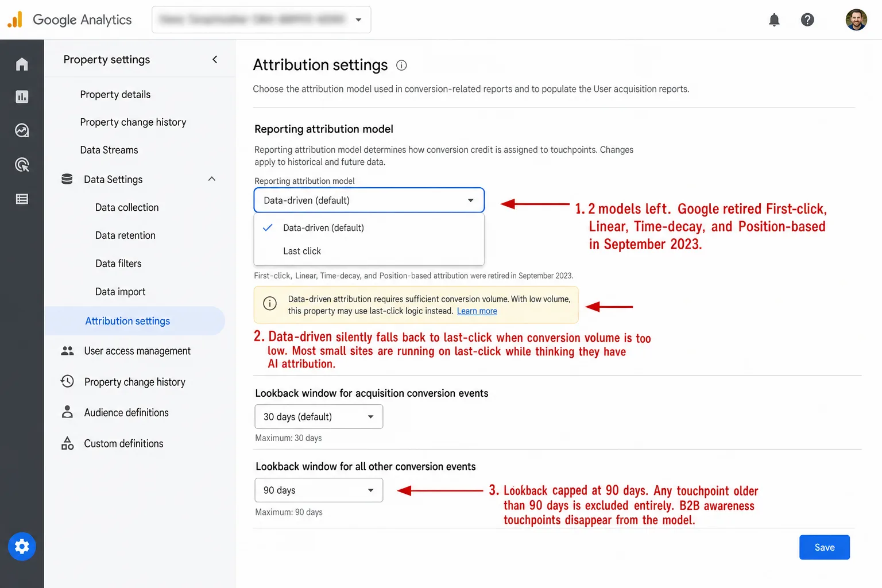The height and width of the screenshot is (588, 882).
Task: Open Property details
Action: click(115, 94)
